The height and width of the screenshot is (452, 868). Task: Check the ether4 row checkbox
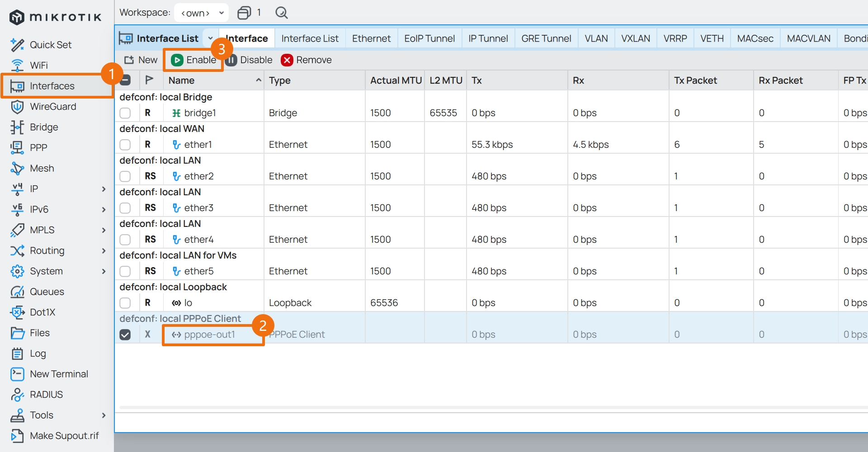[125, 240]
